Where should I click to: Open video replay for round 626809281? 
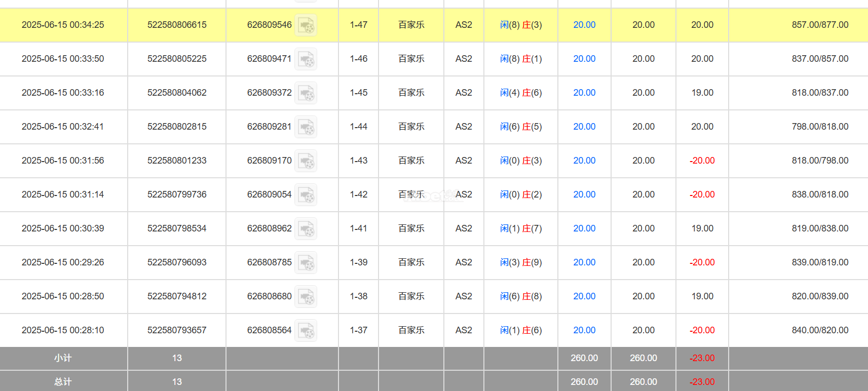tap(306, 127)
